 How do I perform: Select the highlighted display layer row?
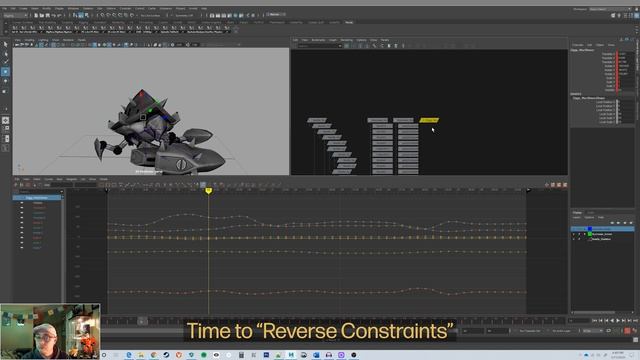(602, 229)
